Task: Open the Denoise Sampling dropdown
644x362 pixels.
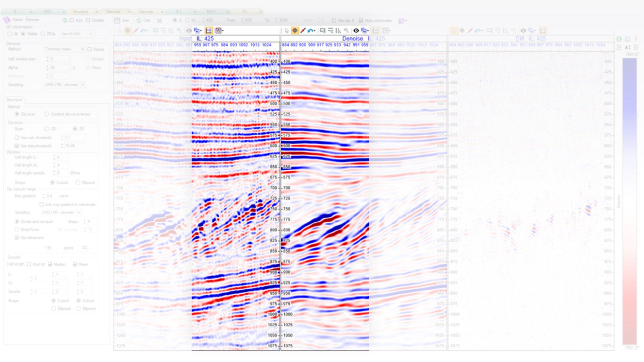Action: (64, 85)
